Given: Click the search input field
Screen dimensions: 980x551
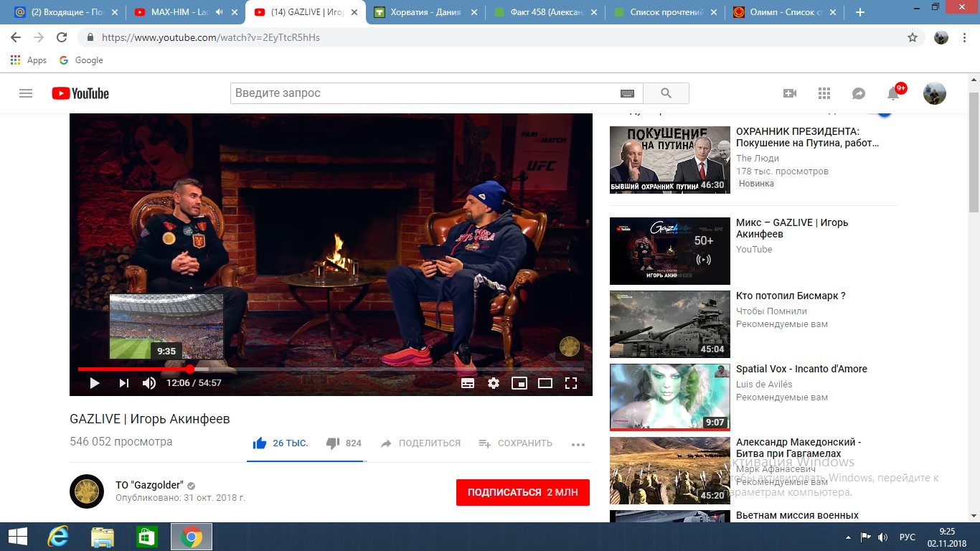Looking at the screenshot, I should pyautogui.click(x=425, y=93).
